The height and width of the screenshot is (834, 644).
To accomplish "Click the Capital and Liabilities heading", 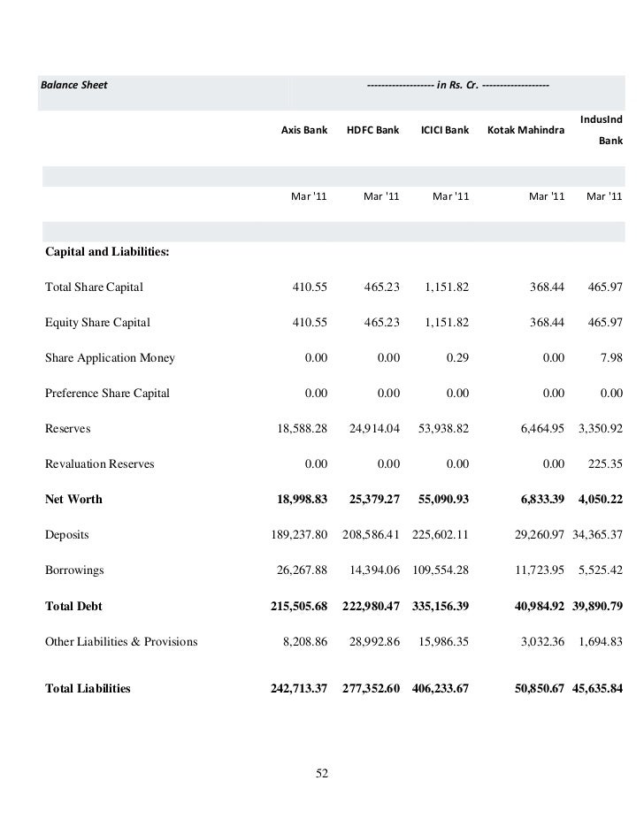I will tap(107, 251).
